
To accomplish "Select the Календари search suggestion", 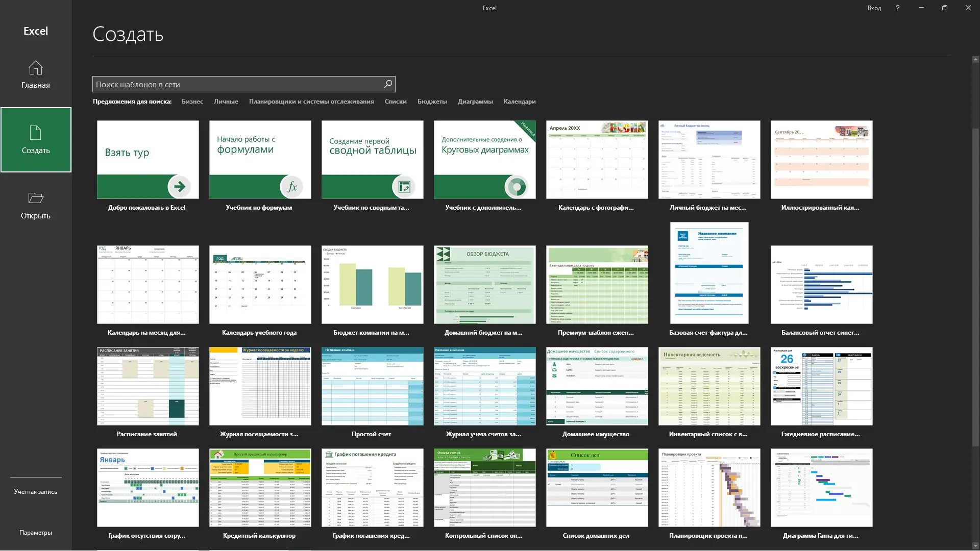I will point(519,102).
